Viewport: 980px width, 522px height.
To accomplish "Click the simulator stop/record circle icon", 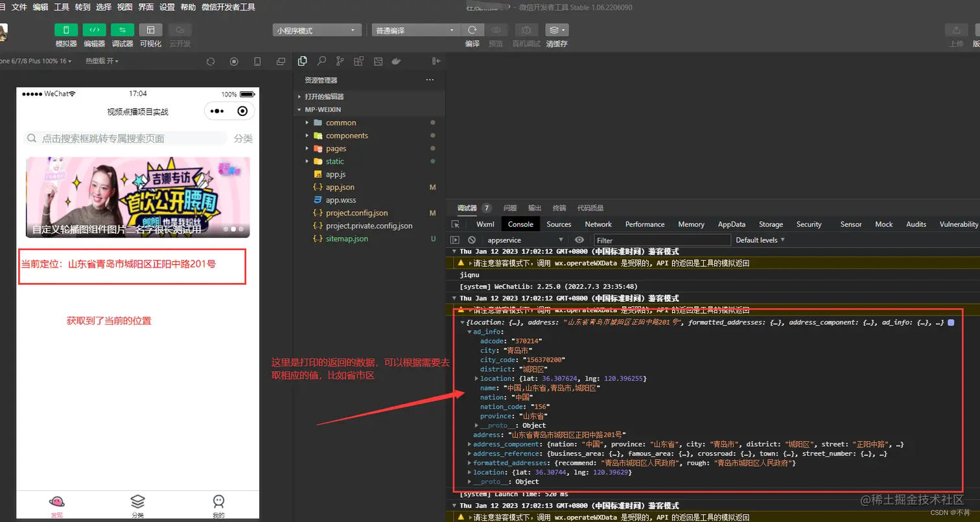I will point(234,62).
